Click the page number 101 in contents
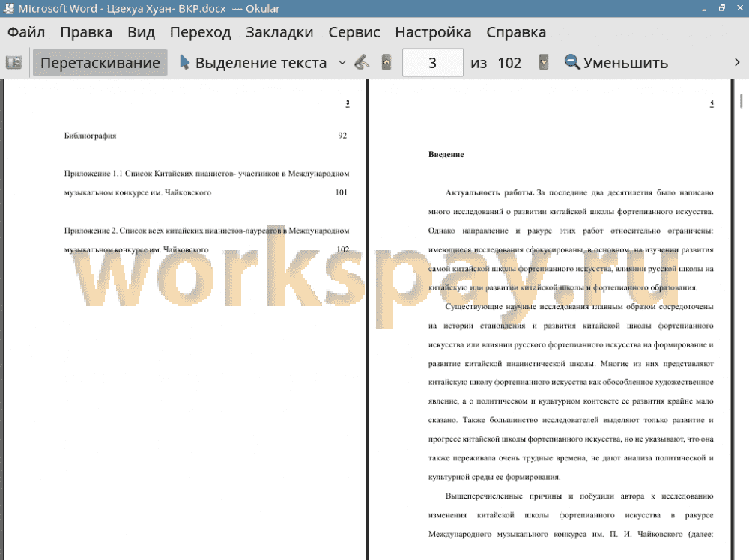This screenshot has width=749, height=560. (341, 192)
